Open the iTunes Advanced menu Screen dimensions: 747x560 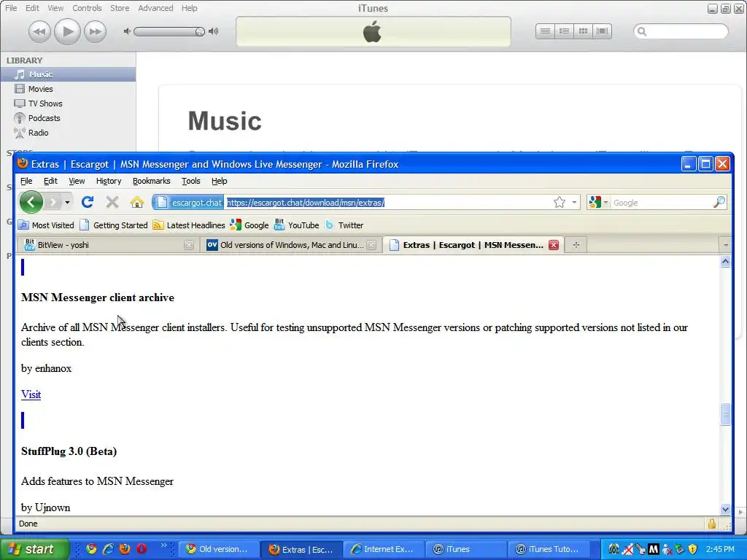[x=155, y=8]
